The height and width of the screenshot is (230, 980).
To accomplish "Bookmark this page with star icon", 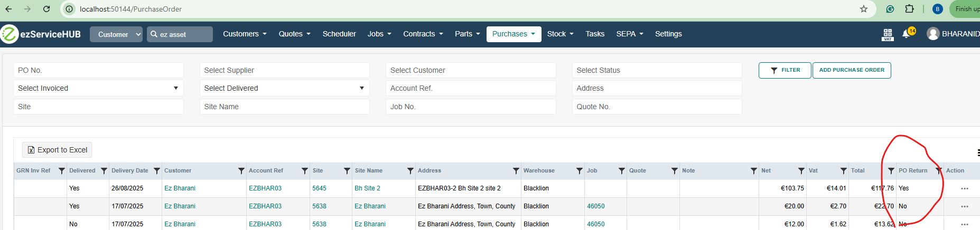I will tap(864, 9).
